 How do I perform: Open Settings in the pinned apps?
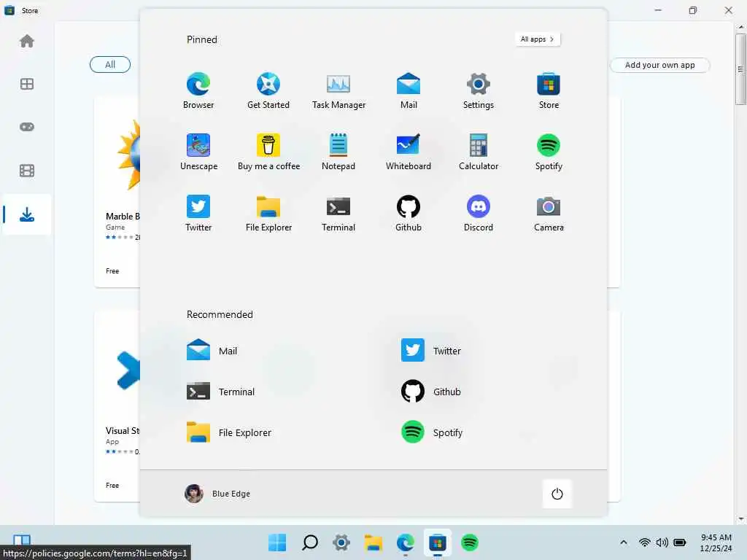(479, 90)
